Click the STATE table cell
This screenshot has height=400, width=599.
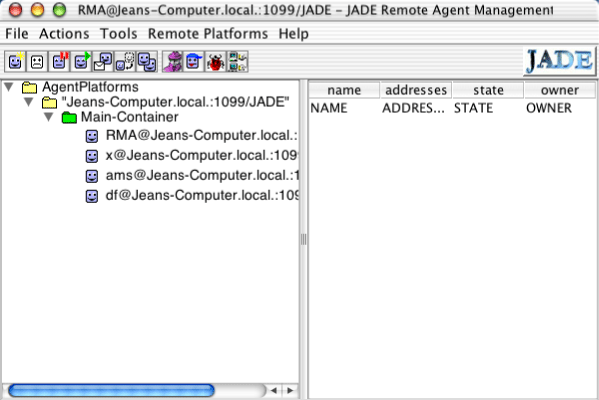[488, 108]
